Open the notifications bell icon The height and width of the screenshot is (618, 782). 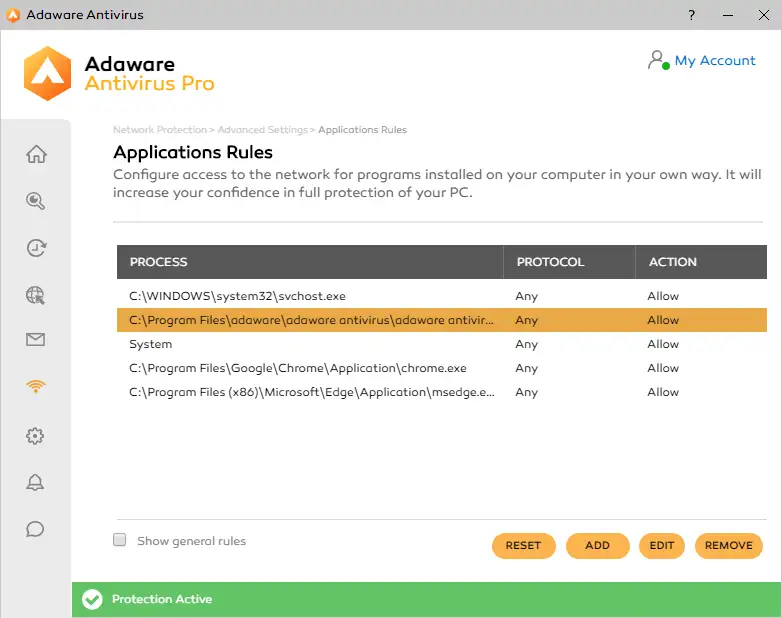[36, 483]
